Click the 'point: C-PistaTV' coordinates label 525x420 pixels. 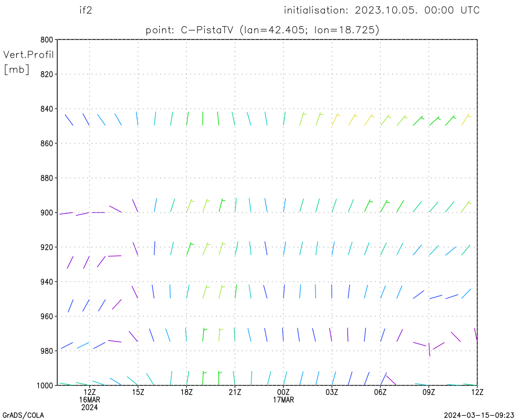pyautogui.click(x=262, y=30)
